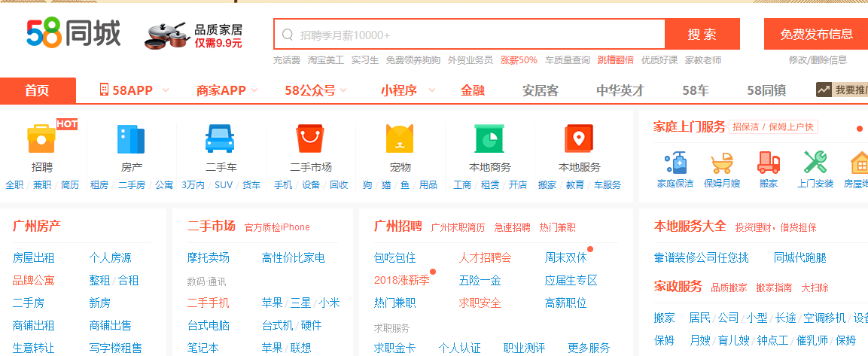The height and width of the screenshot is (356, 868).
Task: Open 租房 under 房产
Action: tap(99, 185)
